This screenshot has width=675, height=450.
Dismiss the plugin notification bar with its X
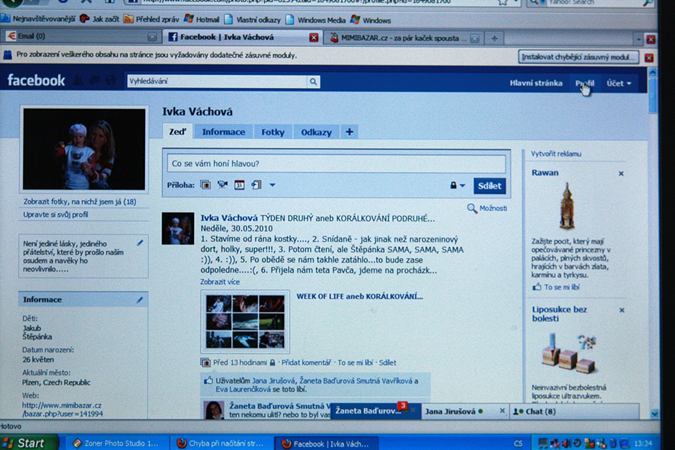coord(649,58)
